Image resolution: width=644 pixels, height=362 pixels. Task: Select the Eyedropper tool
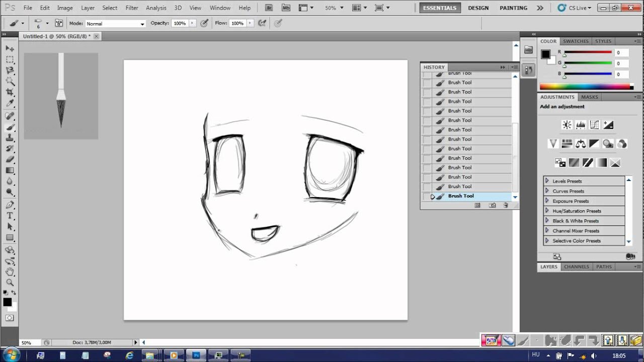pos(10,103)
